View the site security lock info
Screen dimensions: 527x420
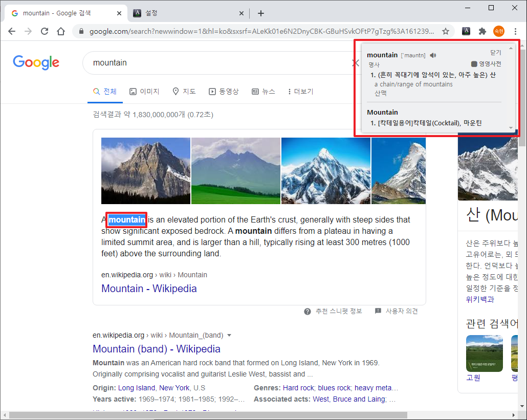[81, 31]
